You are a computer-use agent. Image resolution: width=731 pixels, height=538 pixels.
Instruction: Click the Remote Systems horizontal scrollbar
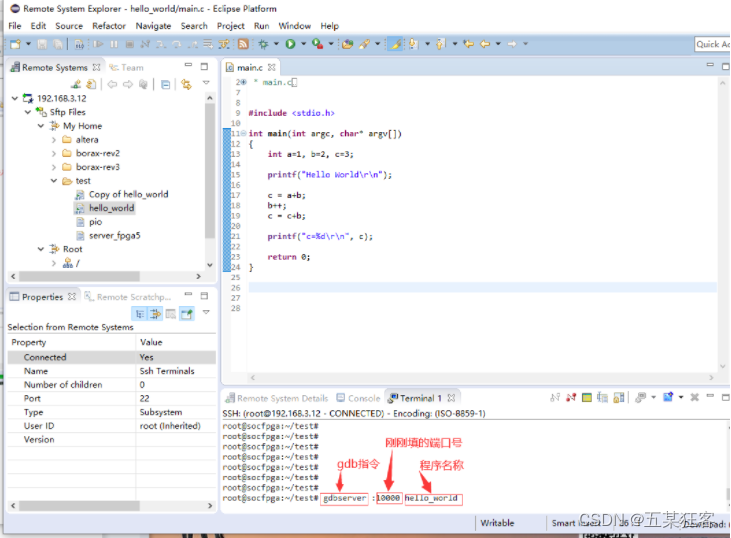point(79,276)
